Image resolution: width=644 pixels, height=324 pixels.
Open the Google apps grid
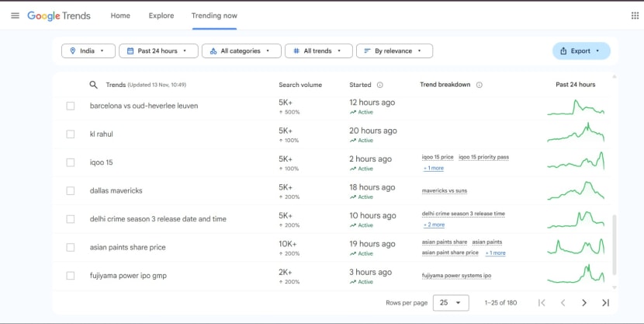click(x=635, y=16)
